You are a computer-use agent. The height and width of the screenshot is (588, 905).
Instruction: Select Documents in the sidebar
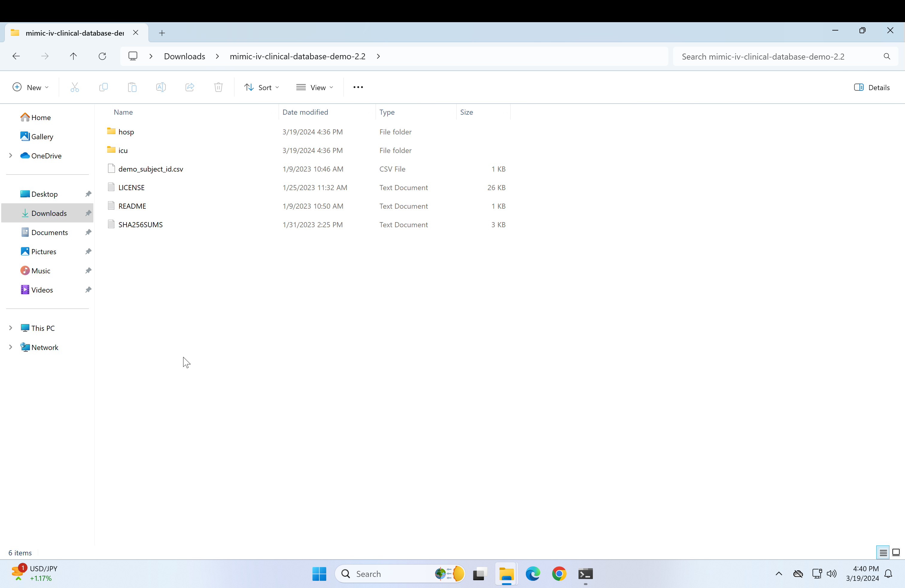point(49,232)
